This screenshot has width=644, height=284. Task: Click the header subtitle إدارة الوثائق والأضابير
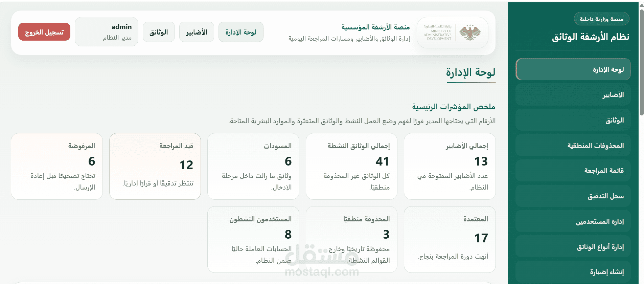point(349,39)
